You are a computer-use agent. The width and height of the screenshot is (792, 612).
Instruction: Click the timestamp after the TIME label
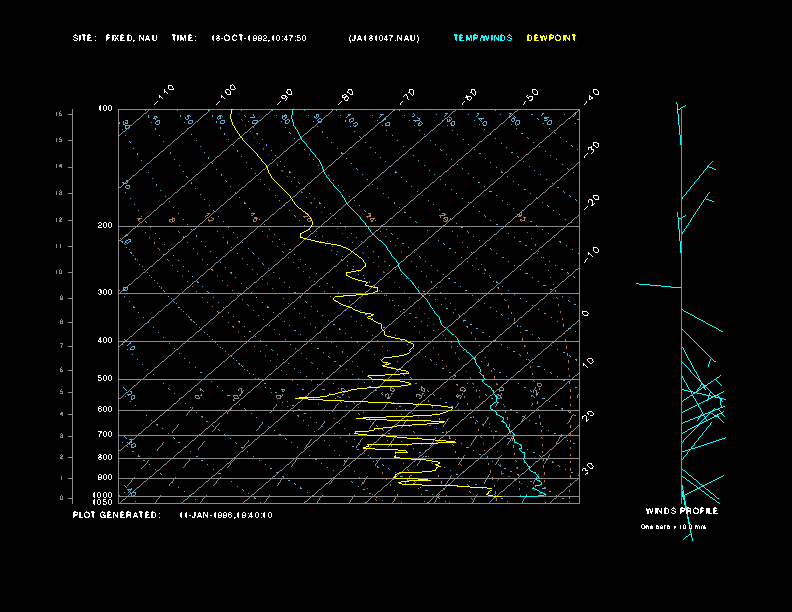[x=259, y=38]
